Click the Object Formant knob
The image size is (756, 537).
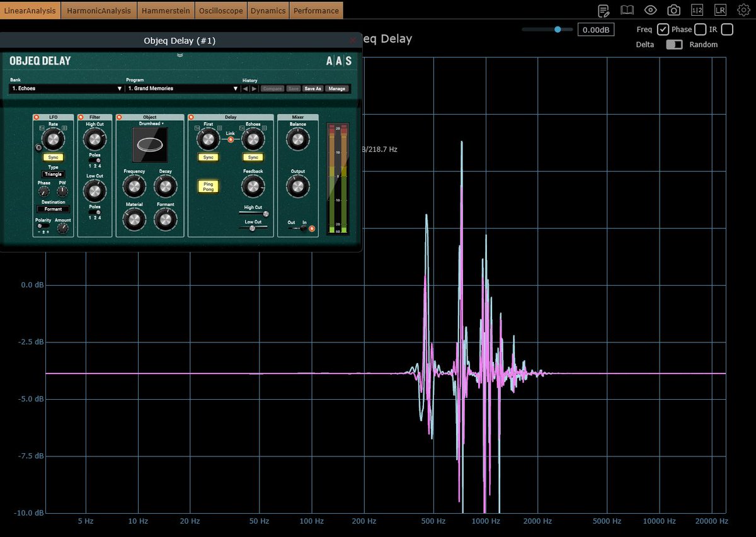(x=165, y=218)
